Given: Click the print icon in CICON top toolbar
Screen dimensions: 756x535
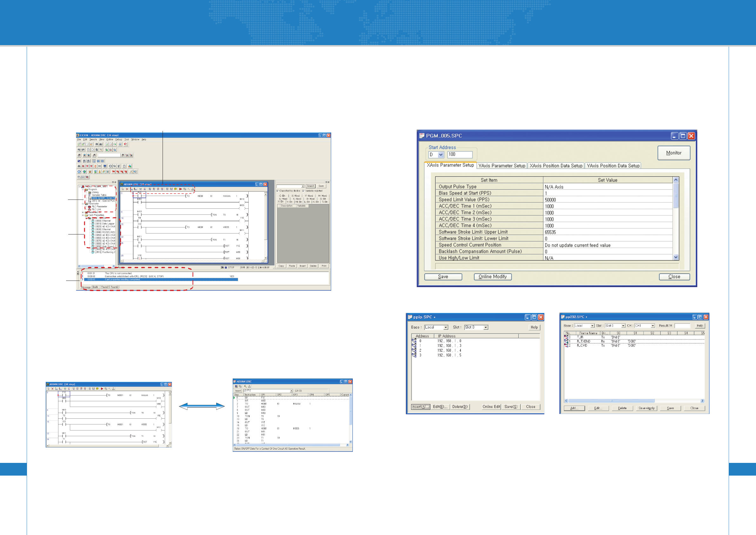Looking at the screenshot, I should tap(120, 144).
